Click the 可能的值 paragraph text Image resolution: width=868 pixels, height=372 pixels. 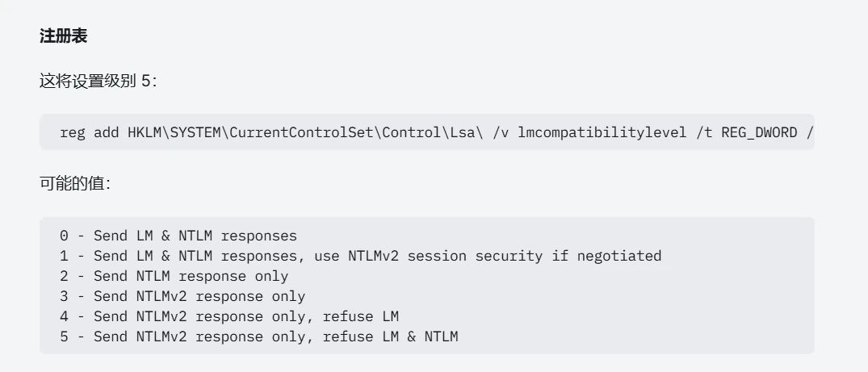[x=75, y=184]
